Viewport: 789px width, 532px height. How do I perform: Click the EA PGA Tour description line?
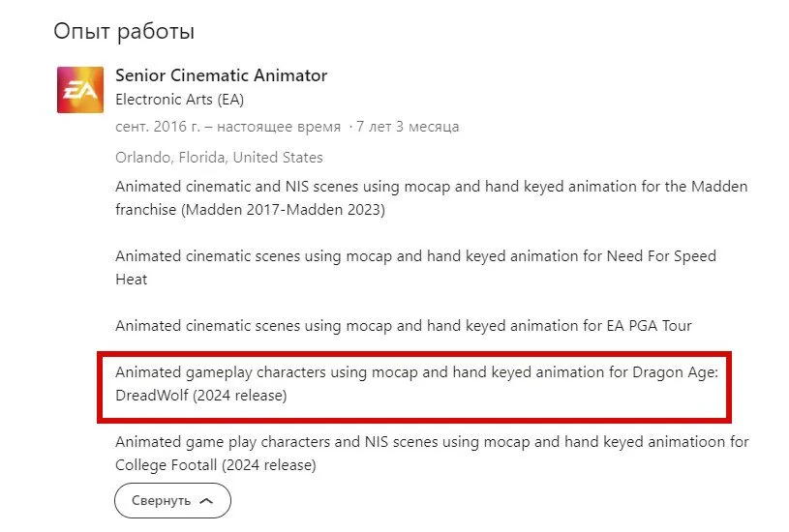pos(404,326)
